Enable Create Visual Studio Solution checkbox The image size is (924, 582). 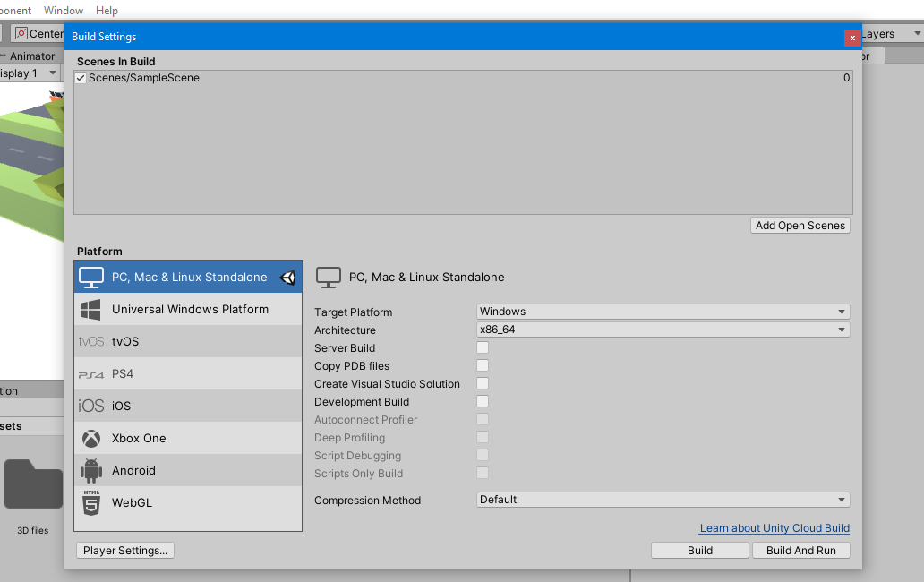(483, 383)
